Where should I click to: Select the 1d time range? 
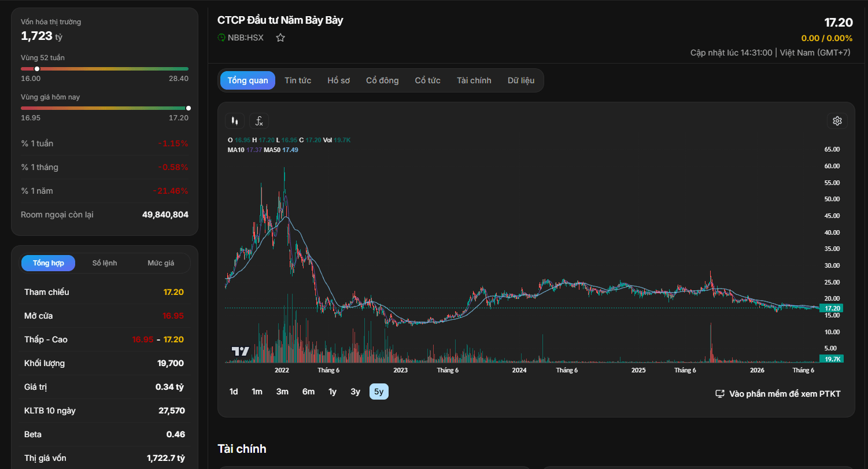[234, 392]
